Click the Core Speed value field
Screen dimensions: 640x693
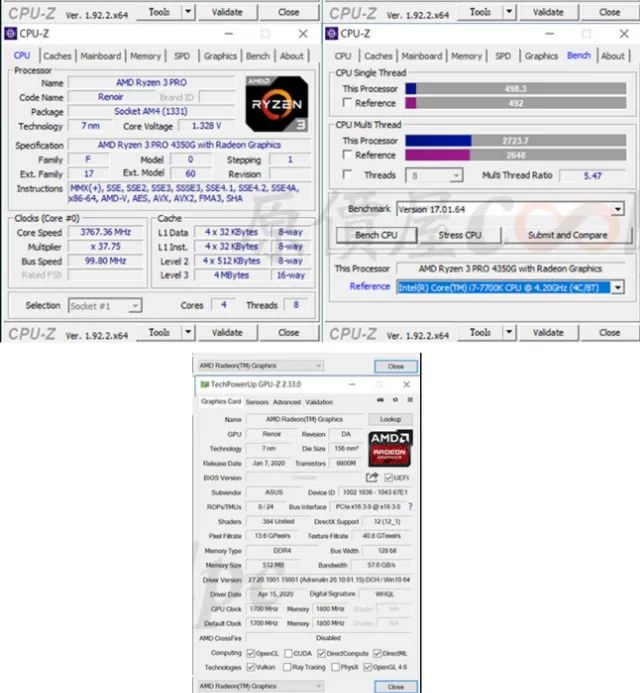coord(106,232)
